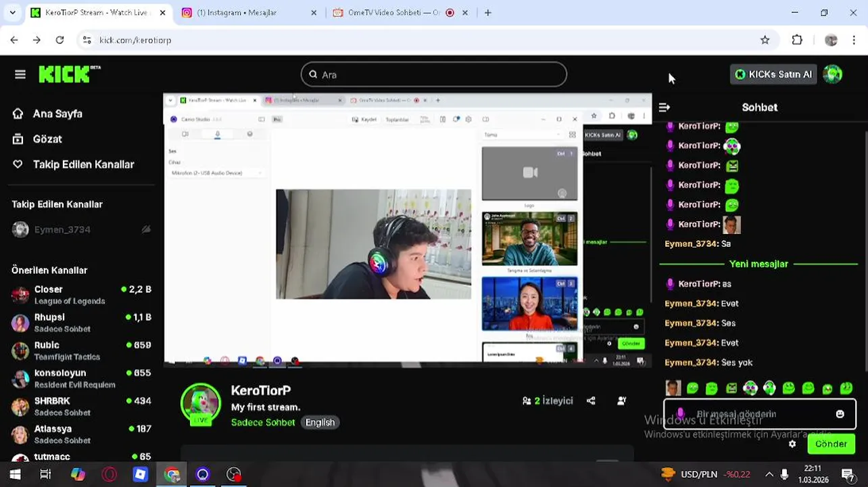This screenshot has width=868, height=487.
Task: Open Windows Start menu
Action: pos(15,474)
